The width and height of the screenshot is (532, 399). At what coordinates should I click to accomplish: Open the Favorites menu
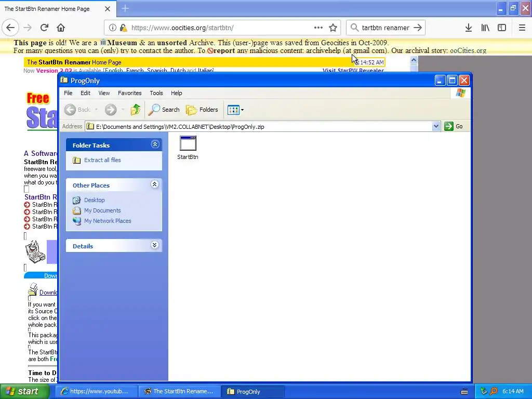pyautogui.click(x=129, y=93)
